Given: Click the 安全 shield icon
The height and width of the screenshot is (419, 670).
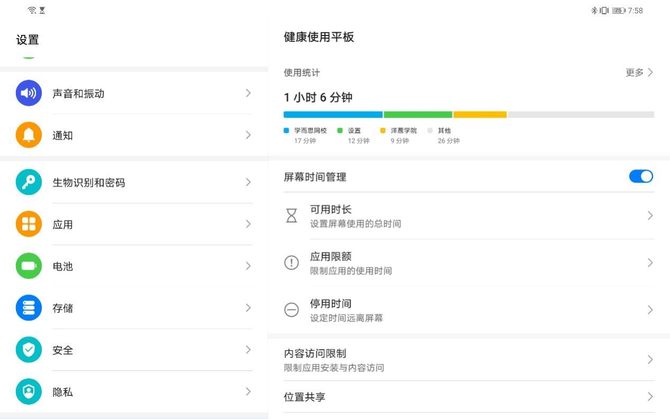Looking at the screenshot, I should coord(29,350).
